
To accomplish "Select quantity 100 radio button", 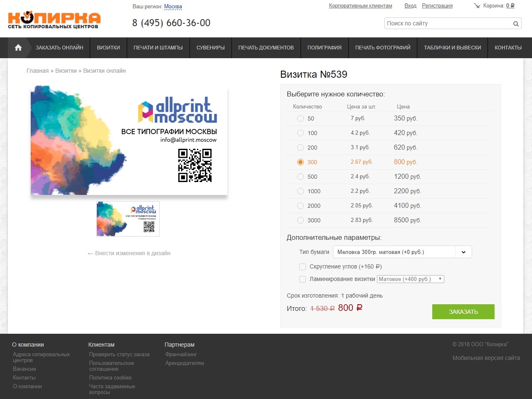I will (x=300, y=133).
